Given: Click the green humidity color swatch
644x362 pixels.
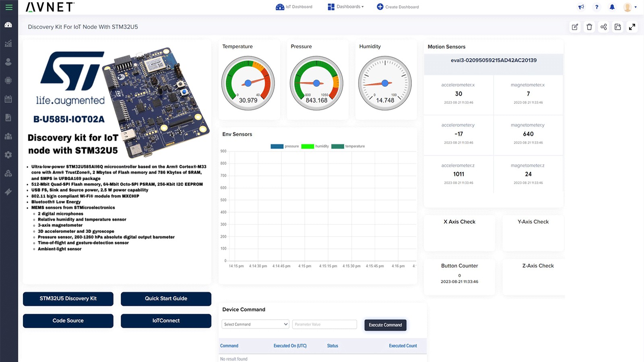Looking at the screenshot, I should coord(308,146).
